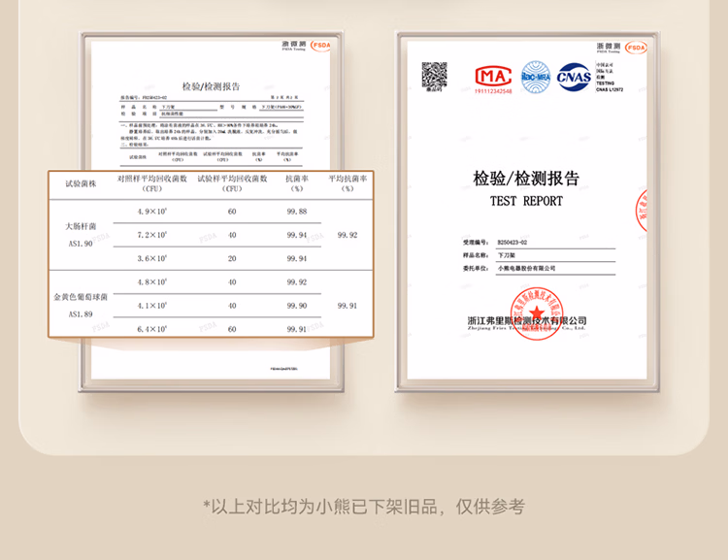Click the client name 小熊电器股份有限公司
Image resolution: width=728 pixels, height=560 pixels.
pyautogui.click(x=526, y=269)
